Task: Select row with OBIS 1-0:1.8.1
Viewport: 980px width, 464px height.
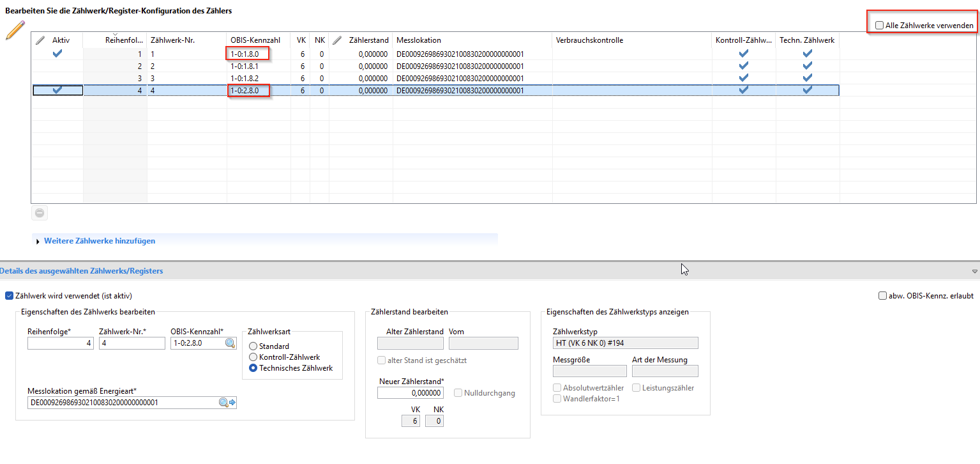Action: (x=255, y=66)
